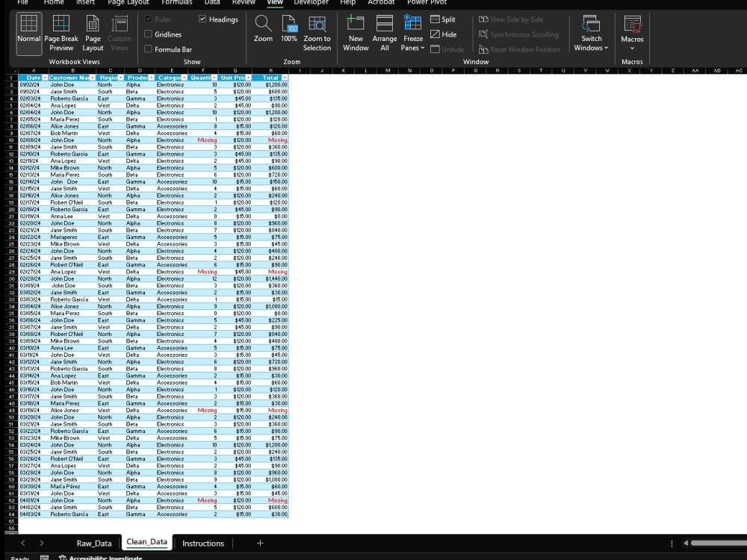Viewport: 747px width, 560px height.
Task: Go to next sheet tab arrow
Action: pyautogui.click(x=41, y=543)
